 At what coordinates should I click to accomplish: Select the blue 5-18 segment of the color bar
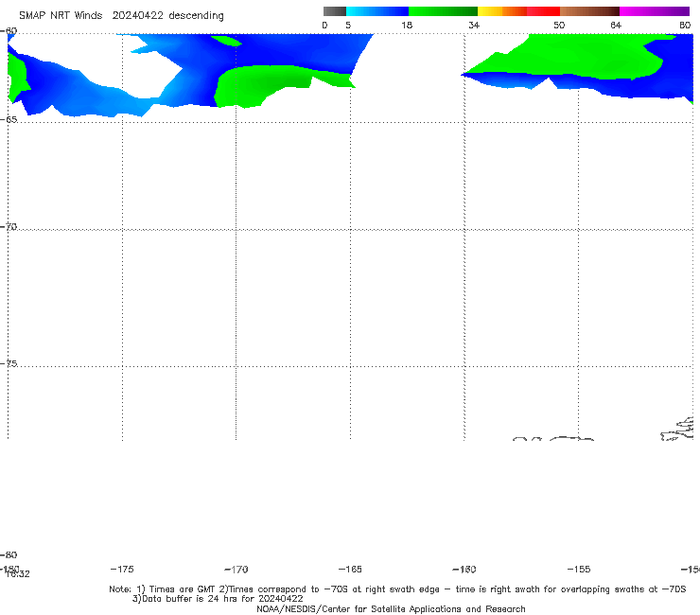(377, 11)
